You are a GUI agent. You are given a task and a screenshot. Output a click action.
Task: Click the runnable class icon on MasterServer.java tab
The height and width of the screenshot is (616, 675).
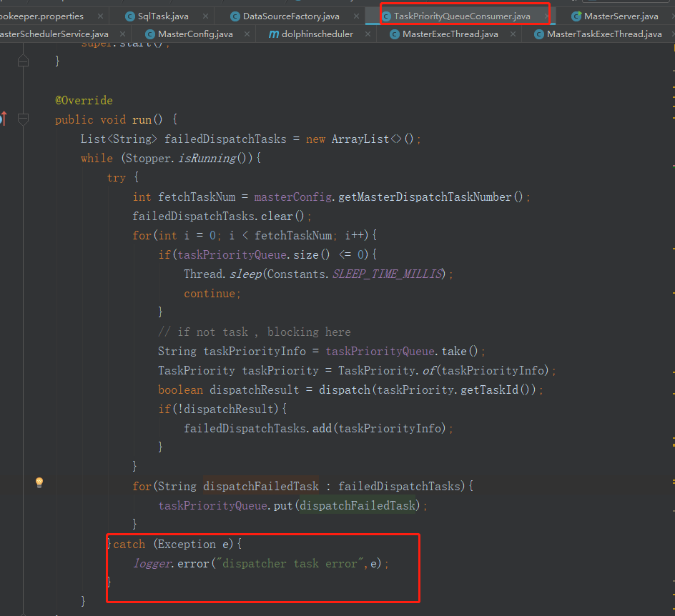click(x=576, y=16)
